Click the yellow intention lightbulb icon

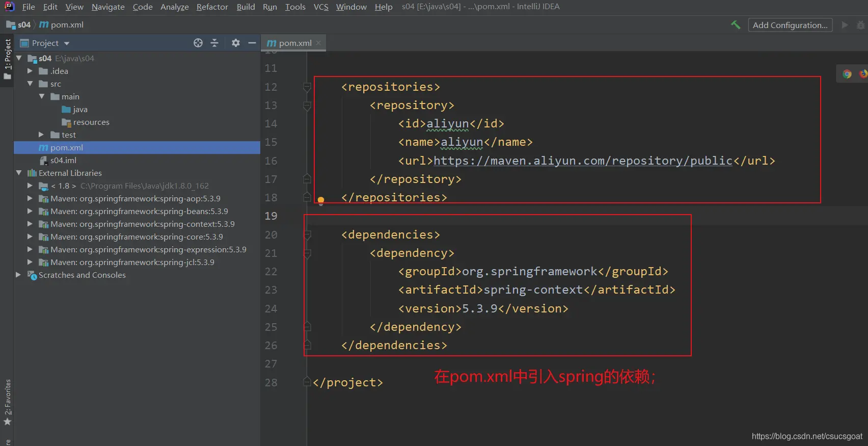click(321, 200)
